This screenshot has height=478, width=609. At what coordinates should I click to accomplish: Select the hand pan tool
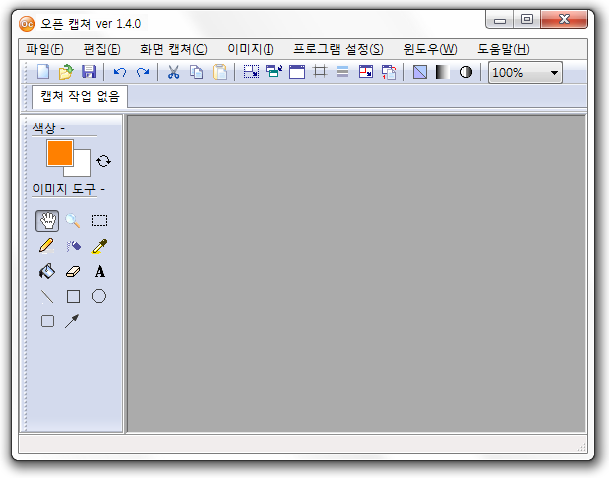47,221
